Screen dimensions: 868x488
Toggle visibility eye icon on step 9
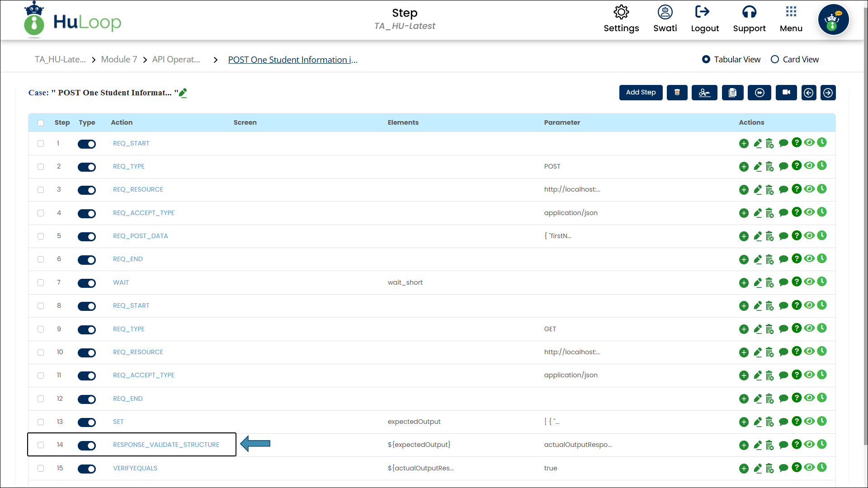[809, 328]
